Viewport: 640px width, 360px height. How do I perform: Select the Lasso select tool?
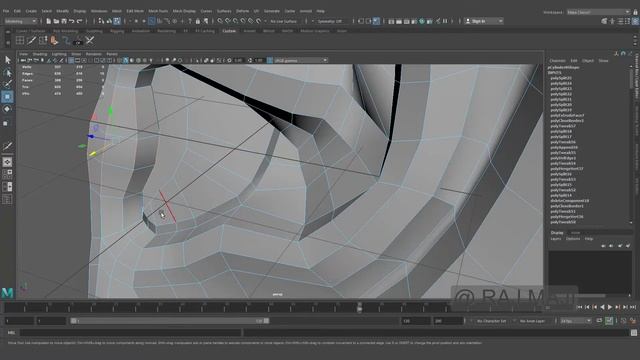7,73
